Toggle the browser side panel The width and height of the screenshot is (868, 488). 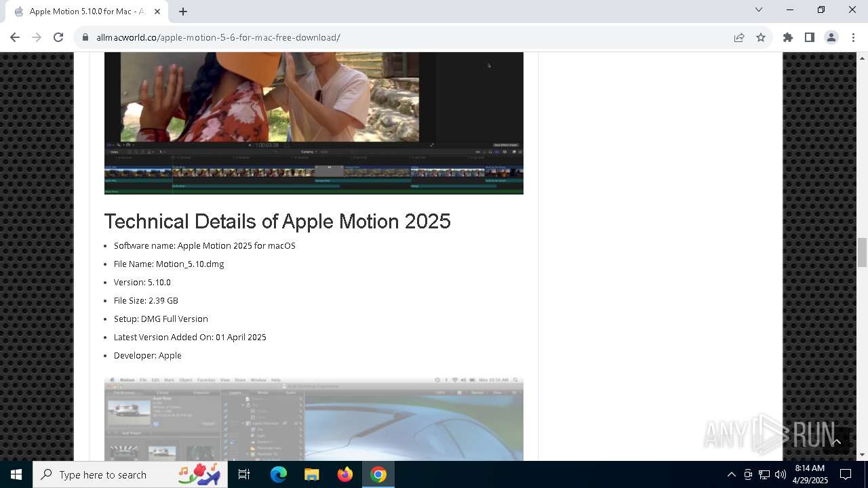(810, 37)
